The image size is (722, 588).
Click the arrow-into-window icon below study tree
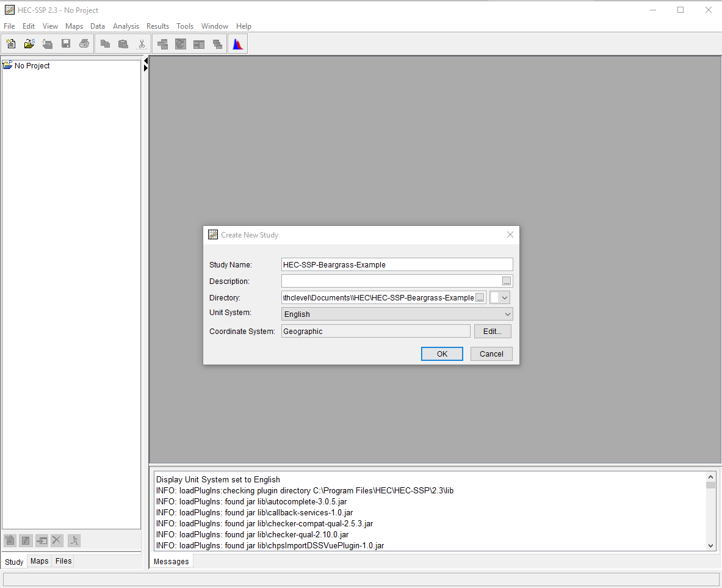42,540
